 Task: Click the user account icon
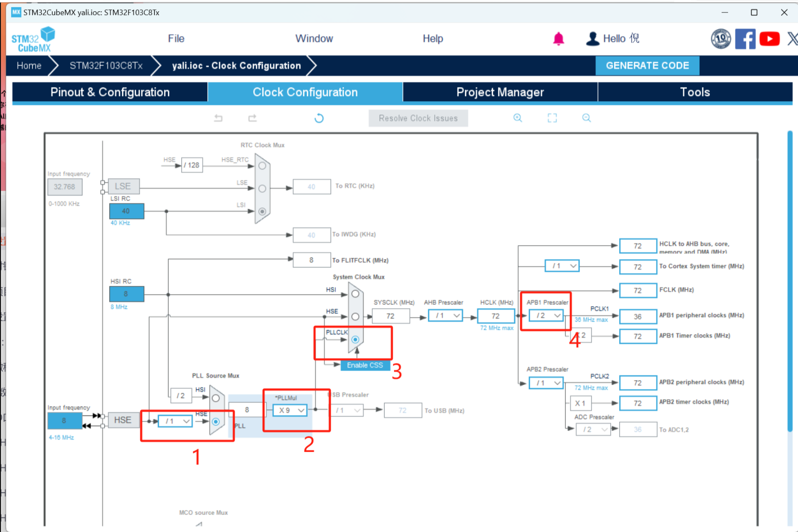pos(593,38)
